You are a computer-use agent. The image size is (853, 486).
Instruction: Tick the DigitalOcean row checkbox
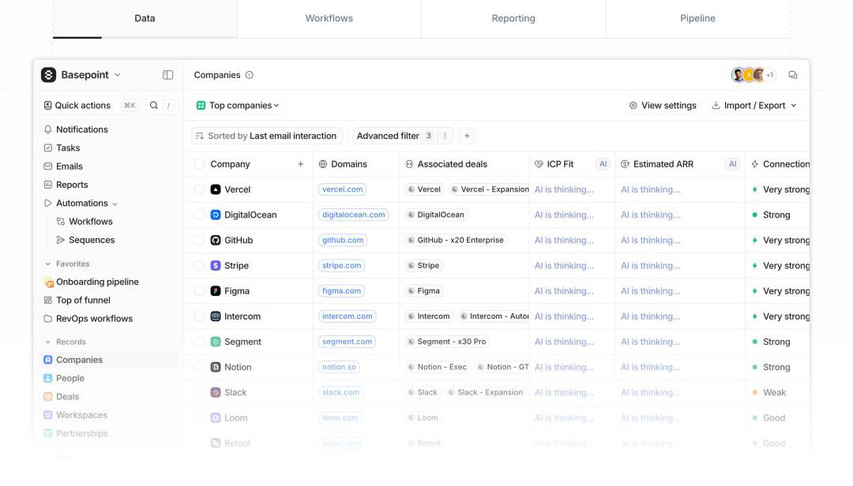[199, 214]
